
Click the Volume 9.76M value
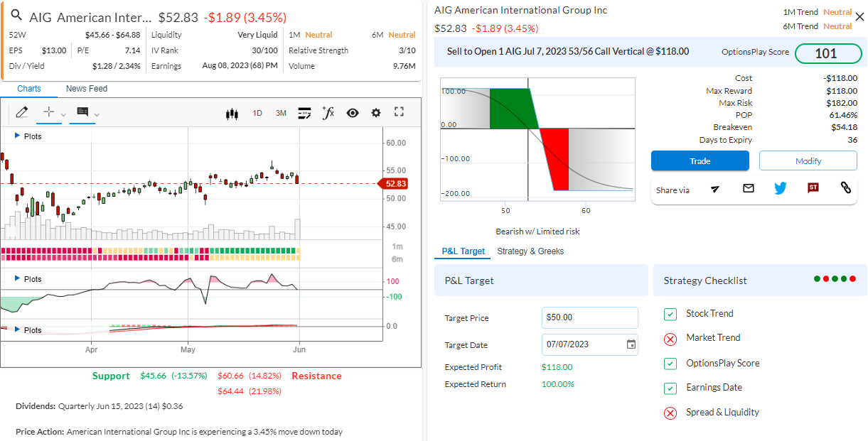(x=404, y=66)
